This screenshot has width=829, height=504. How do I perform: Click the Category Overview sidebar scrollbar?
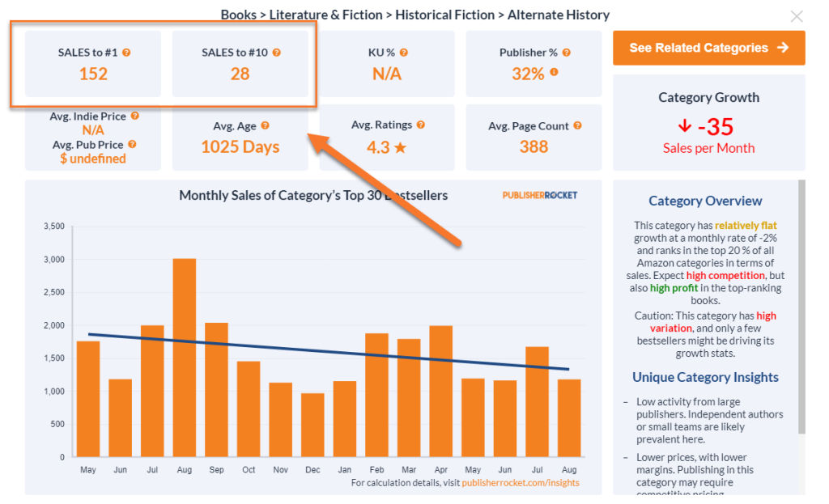(x=801, y=307)
